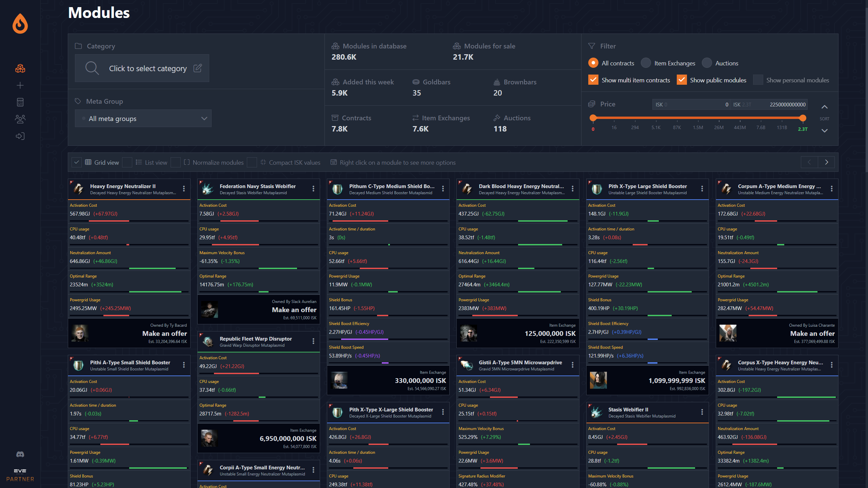Screen dimensions: 868x488
Task: Open options menu for Pith X-Type Large Shield Booster
Action: (x=702, y=188)
